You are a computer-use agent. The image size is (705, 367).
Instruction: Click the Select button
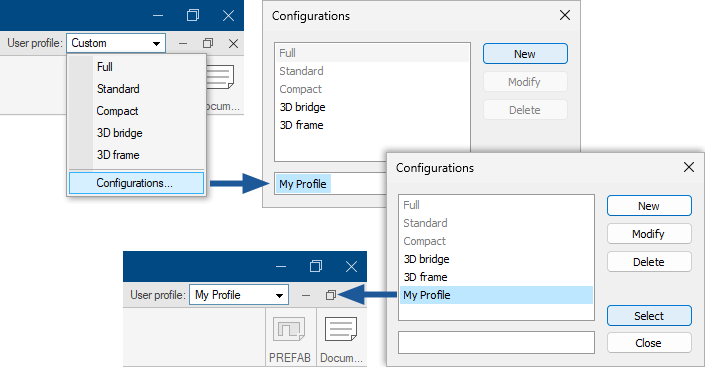(649, 316)
